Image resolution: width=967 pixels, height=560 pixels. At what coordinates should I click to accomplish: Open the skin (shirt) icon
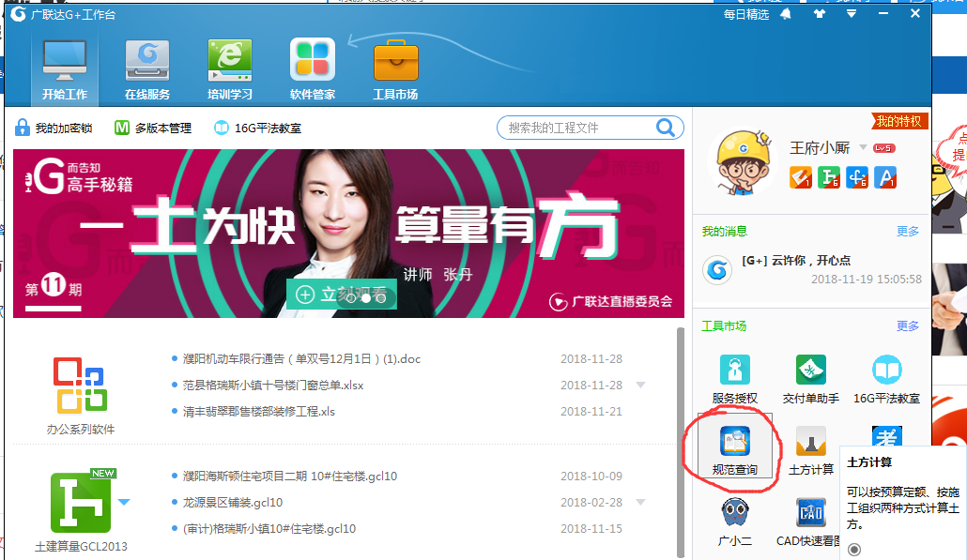coord(819,13)
